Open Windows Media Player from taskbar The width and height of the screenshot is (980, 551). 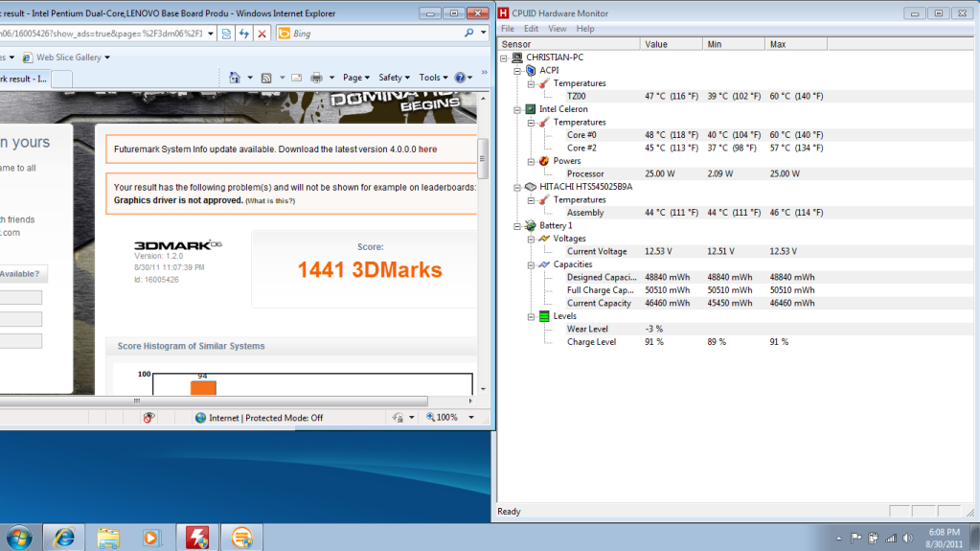[x=152, y=538]
